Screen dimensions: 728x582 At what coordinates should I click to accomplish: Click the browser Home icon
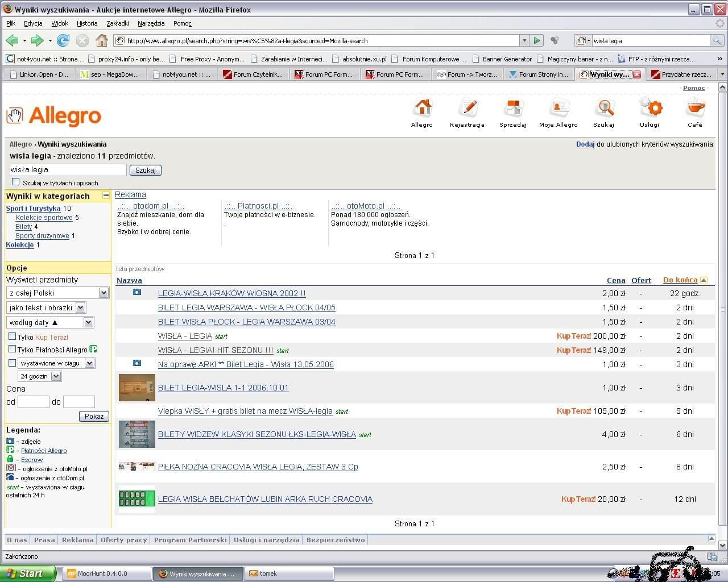pyautogui.click(x=102, y=40)
